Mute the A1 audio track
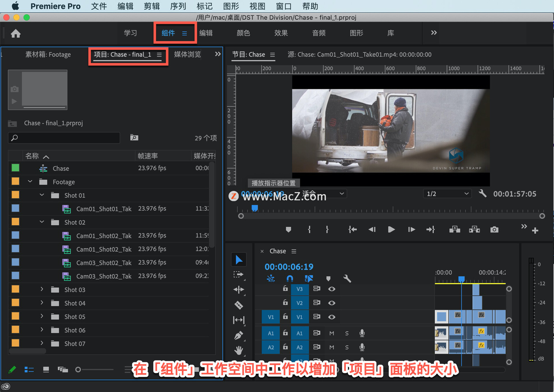The height and width of the screenshot is (392, 554). tap(332, 333)
